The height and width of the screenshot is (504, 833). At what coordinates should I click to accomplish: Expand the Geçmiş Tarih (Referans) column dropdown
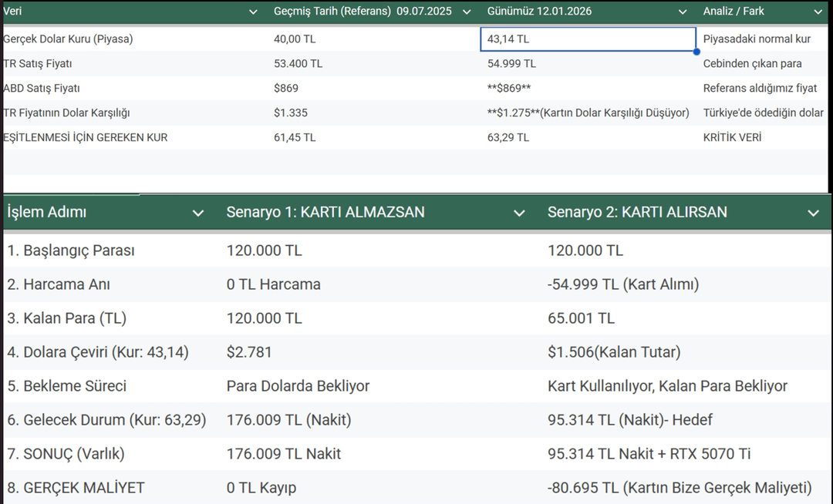click(x=467, y=12)
